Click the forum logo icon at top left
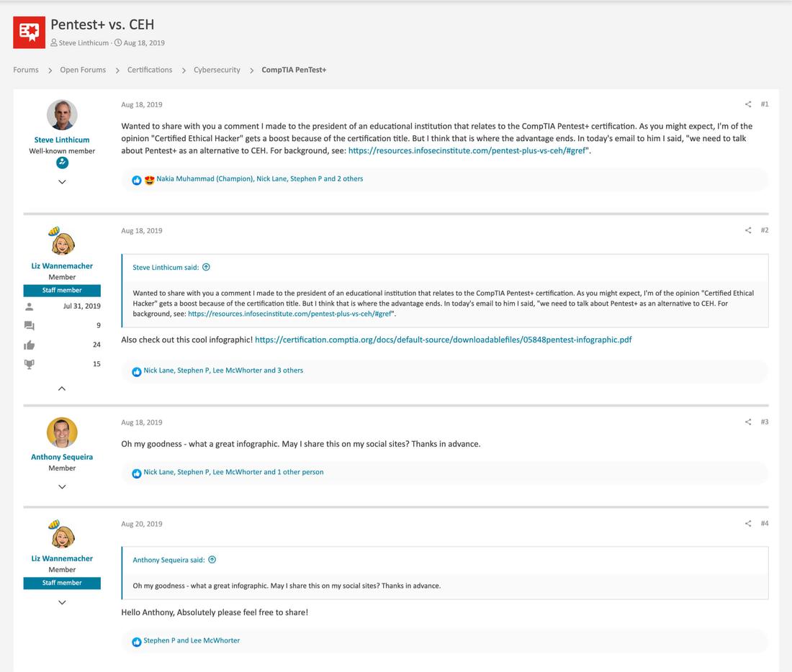The image size is (792, 672). (x=29, y=32)
